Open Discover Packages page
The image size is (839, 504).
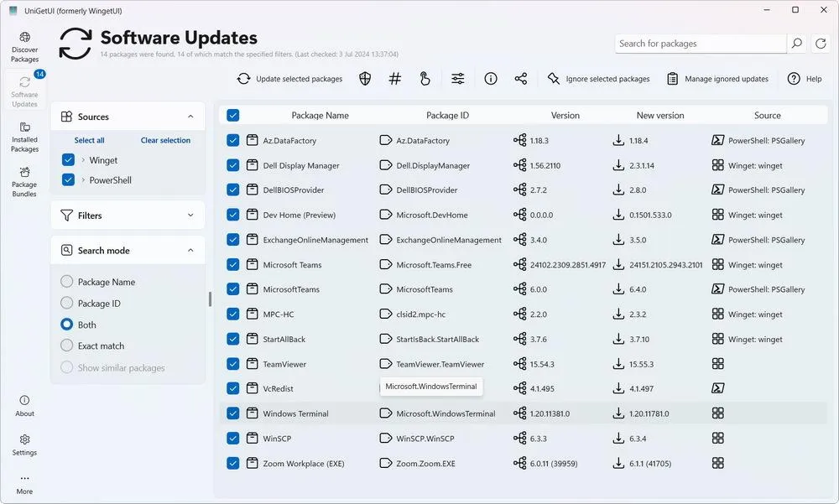click(24, 47)
